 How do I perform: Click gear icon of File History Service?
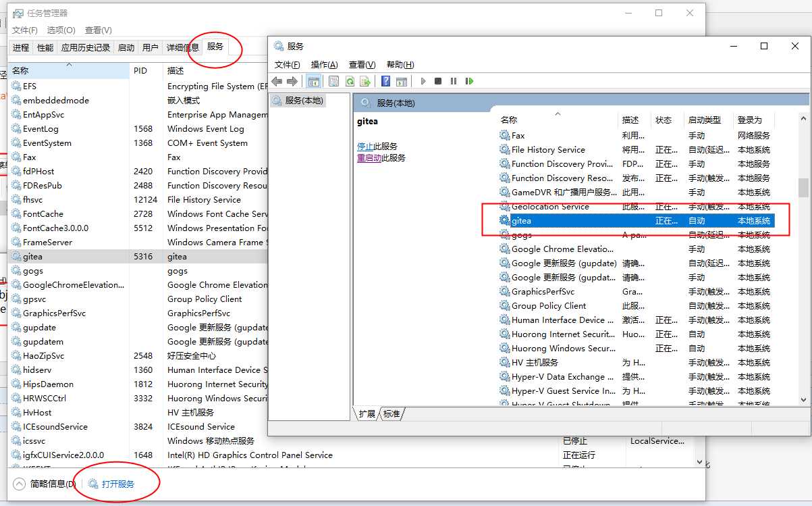pos(504,150)
